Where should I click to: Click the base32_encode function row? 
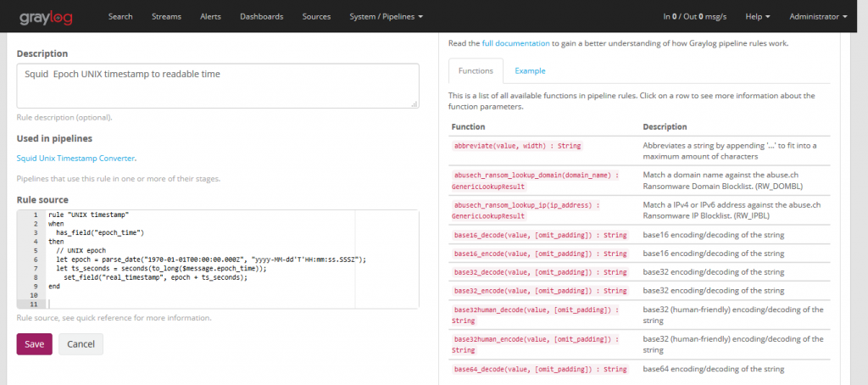[639, 291]
